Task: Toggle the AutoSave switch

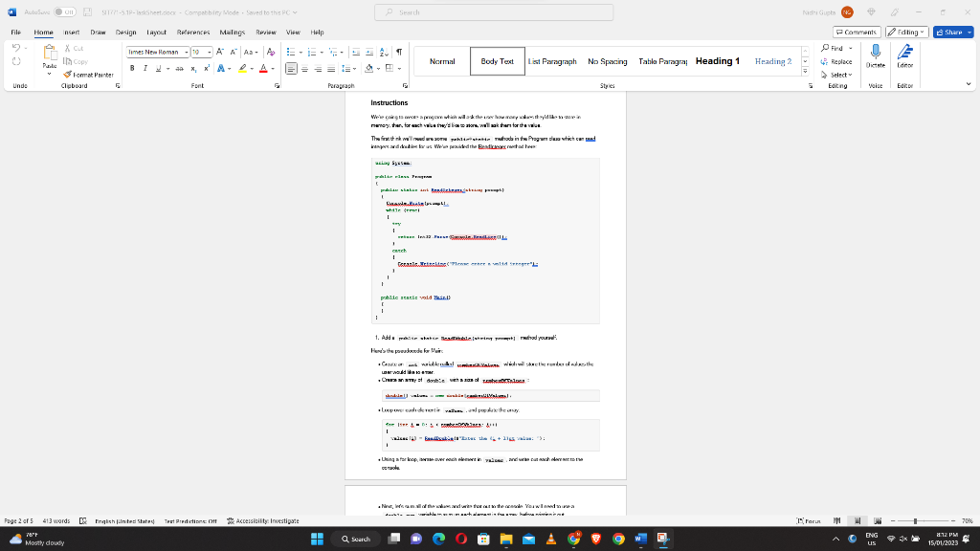Action: click(x=64, y=11)
